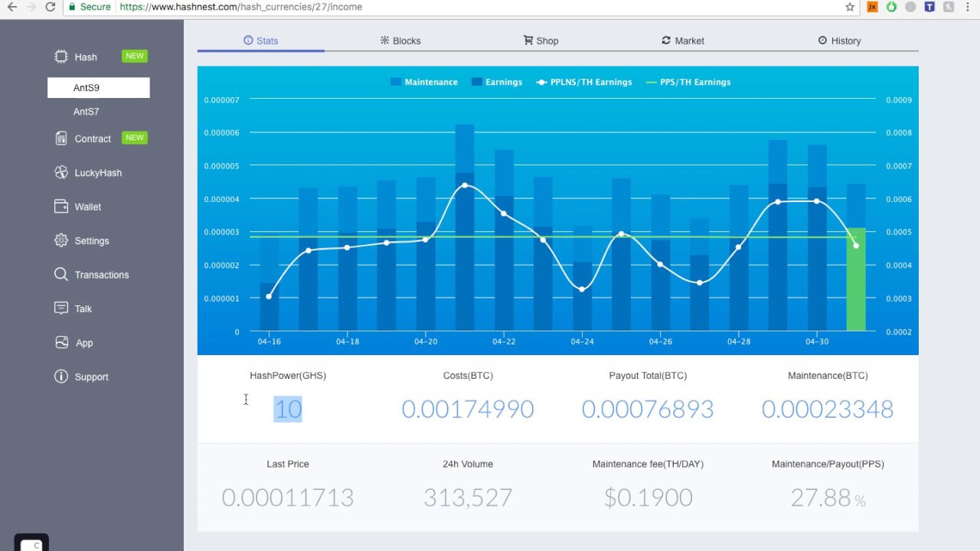
Task: Click the Wallet icon in sidebar
Action: (x=61, y=207)
